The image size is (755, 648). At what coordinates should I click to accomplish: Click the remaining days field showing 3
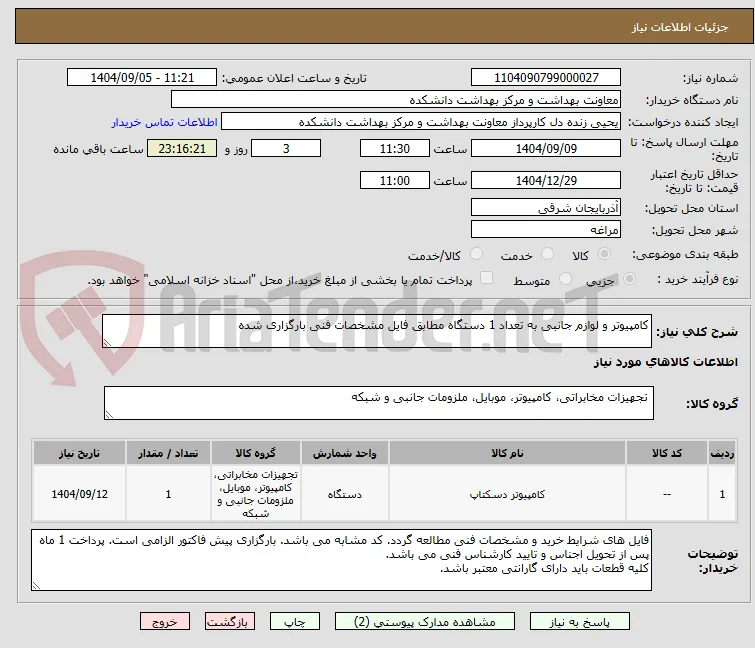(x=286, y=148)
